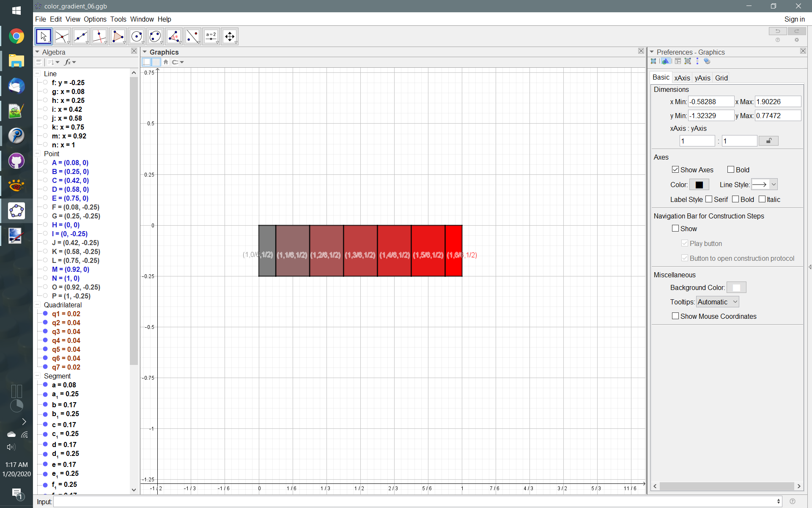Select the Line through two points tool
The width and height of the screenshot is (812, 508).
(80, 36)
